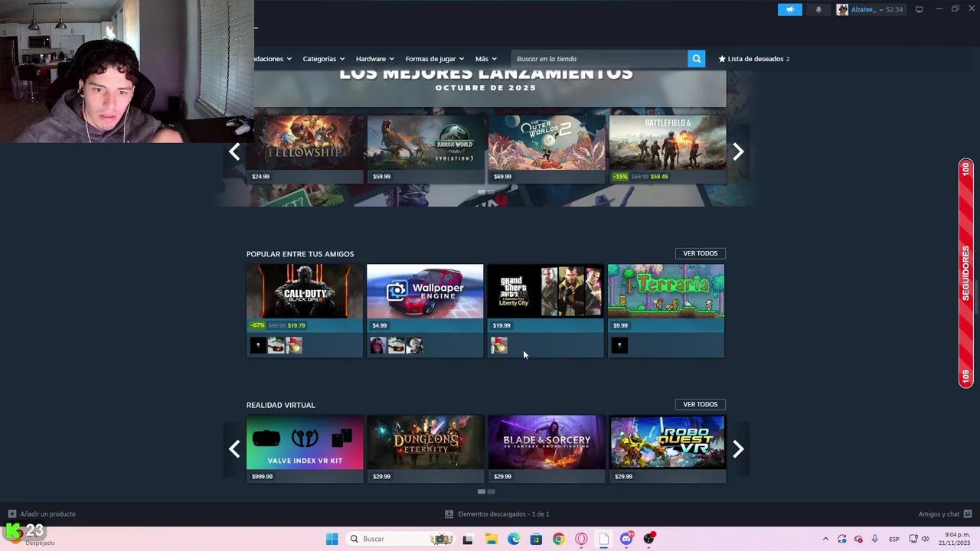Image resolution: width=980 pixels, height=551 pixels.
Task: Focus the 'Buscar en la tienda' field
Action: tap(599, 59)
